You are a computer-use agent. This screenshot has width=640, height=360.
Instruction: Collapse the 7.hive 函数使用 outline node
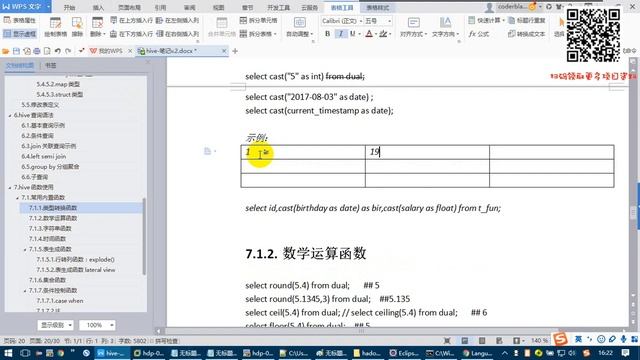[10, 187]
